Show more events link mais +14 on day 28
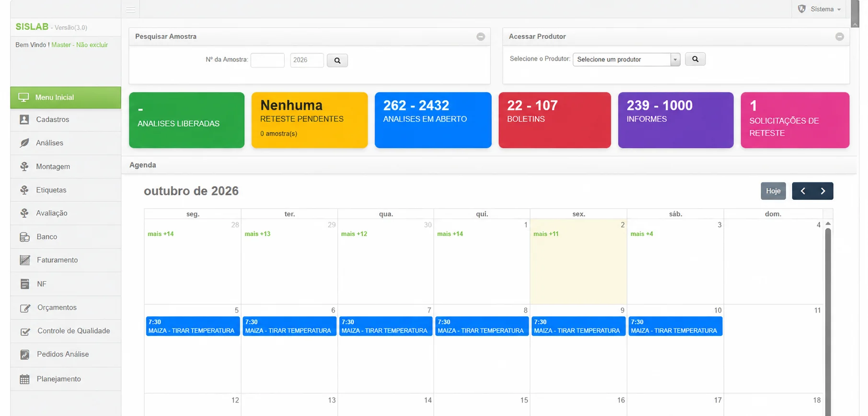 [x=161, y=234]
